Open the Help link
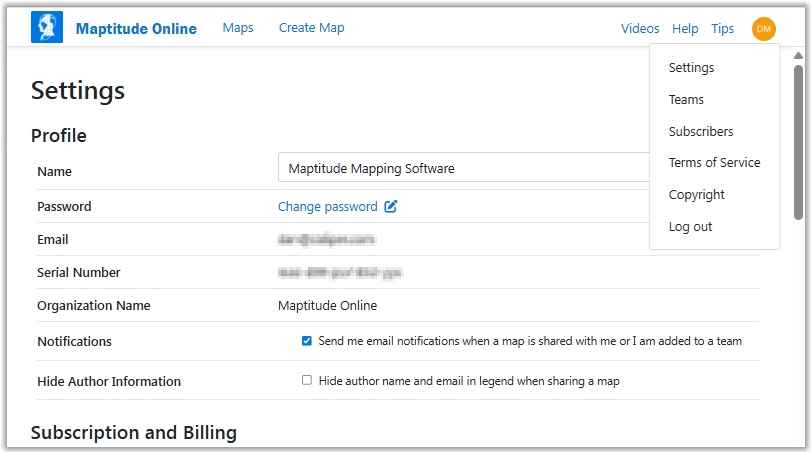This screenshot has height=452, width=812. click(x=685, y=29)
